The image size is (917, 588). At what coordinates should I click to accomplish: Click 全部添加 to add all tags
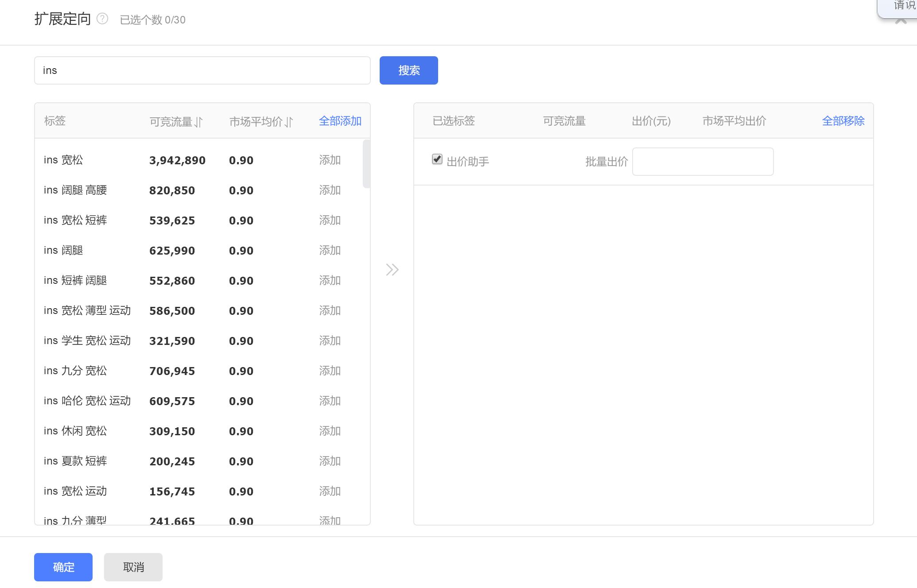pos(340,120)
